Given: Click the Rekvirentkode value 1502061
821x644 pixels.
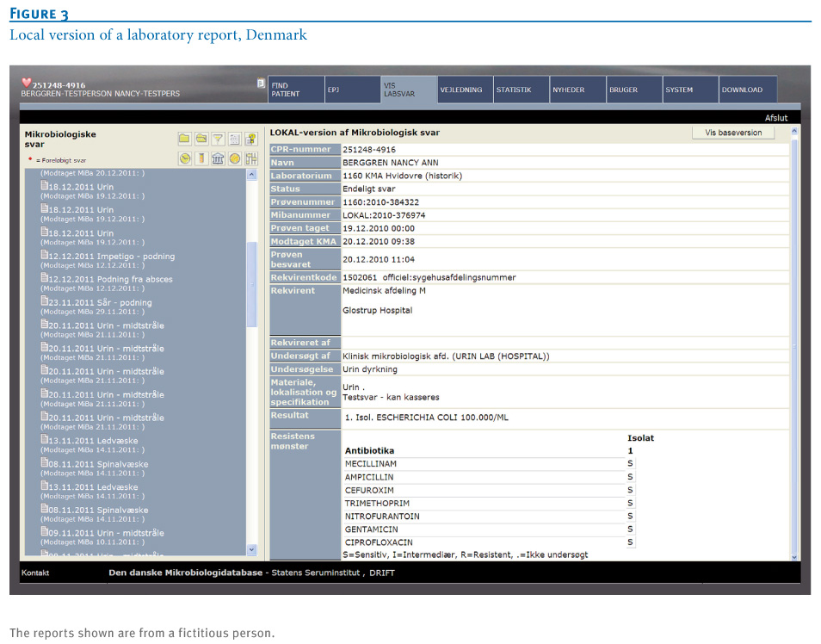Looking at the screenshot, I should click(360, 278).
